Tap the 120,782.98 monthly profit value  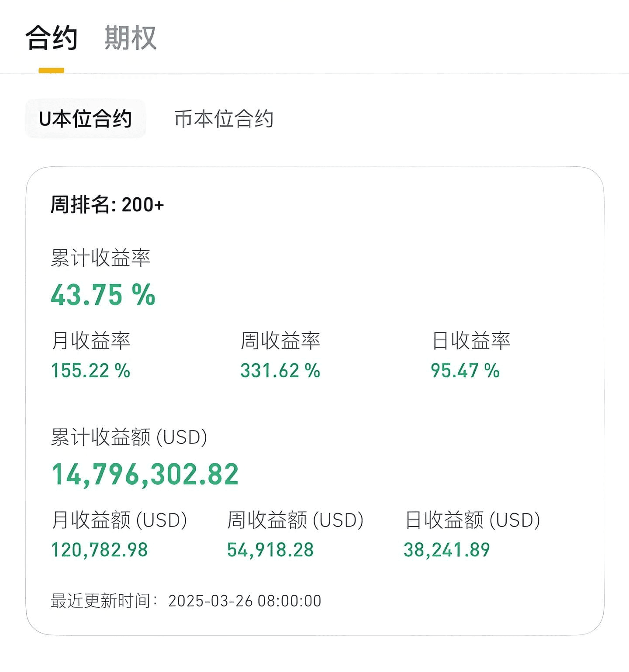[x=100, y=550]
